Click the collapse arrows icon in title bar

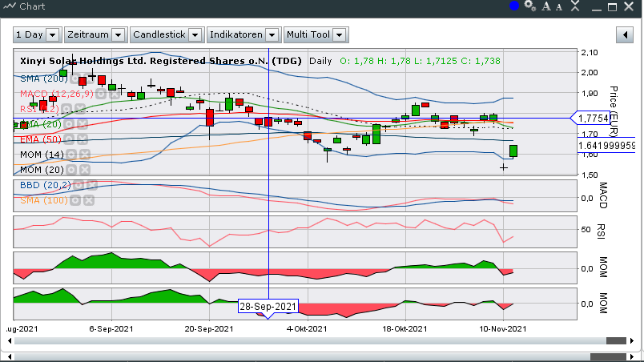click(x=576, y=6)
